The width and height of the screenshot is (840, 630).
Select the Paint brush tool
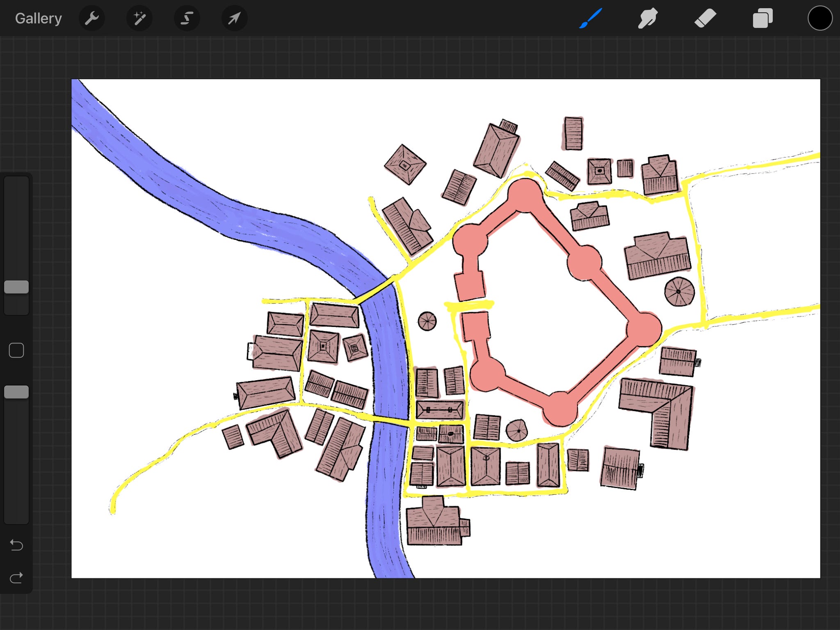click(591, 18)
